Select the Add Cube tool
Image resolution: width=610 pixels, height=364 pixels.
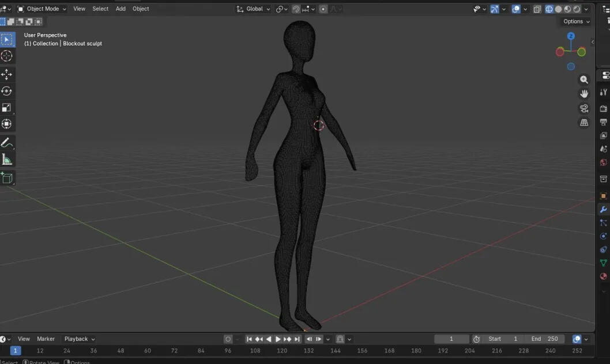point(6,178)
